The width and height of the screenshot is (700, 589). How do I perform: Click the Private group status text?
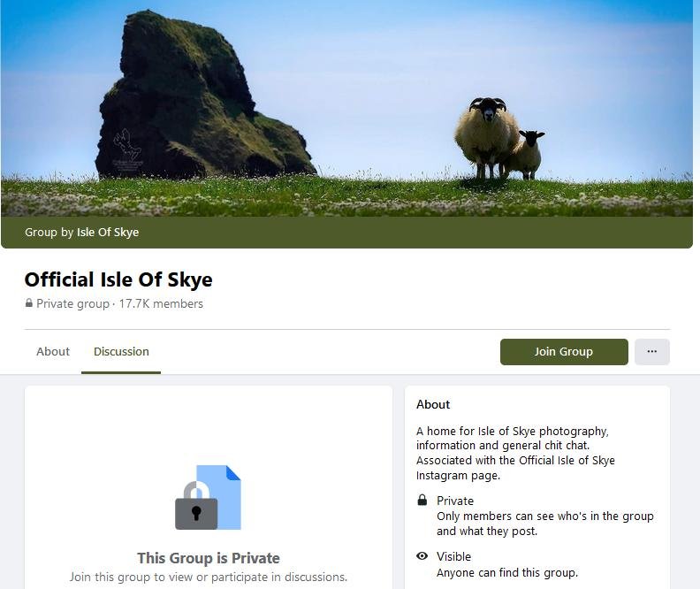click(72, 304)
